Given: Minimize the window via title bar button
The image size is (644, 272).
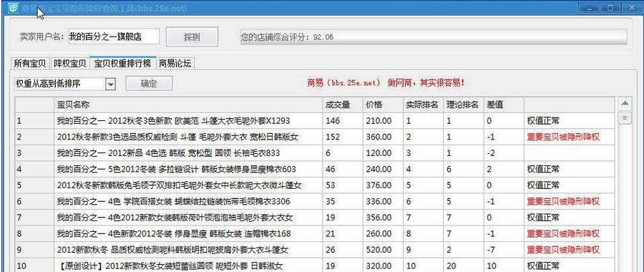Looking at the screenshot, I should pyautogui.click(x=590, y=7).
